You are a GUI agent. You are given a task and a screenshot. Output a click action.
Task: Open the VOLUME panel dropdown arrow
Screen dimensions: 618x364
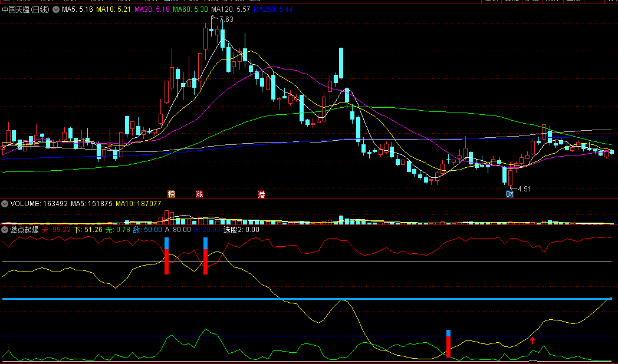(5, 203)
